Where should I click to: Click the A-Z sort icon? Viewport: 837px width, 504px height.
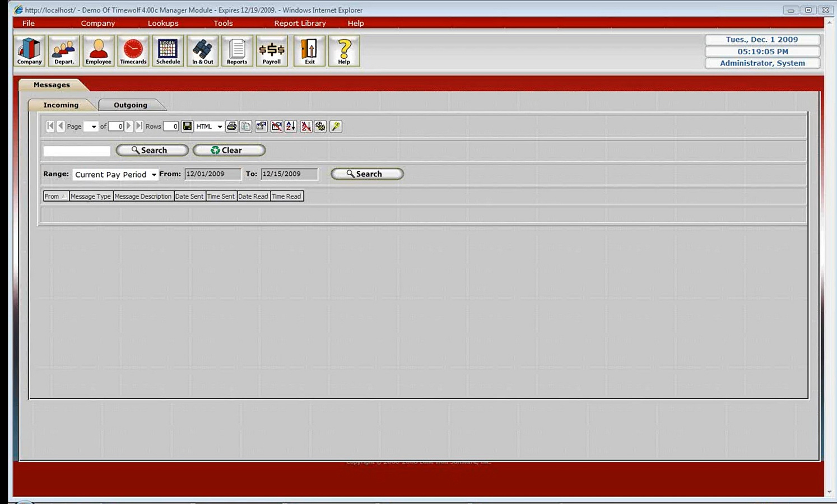click(x=291, y=127)
